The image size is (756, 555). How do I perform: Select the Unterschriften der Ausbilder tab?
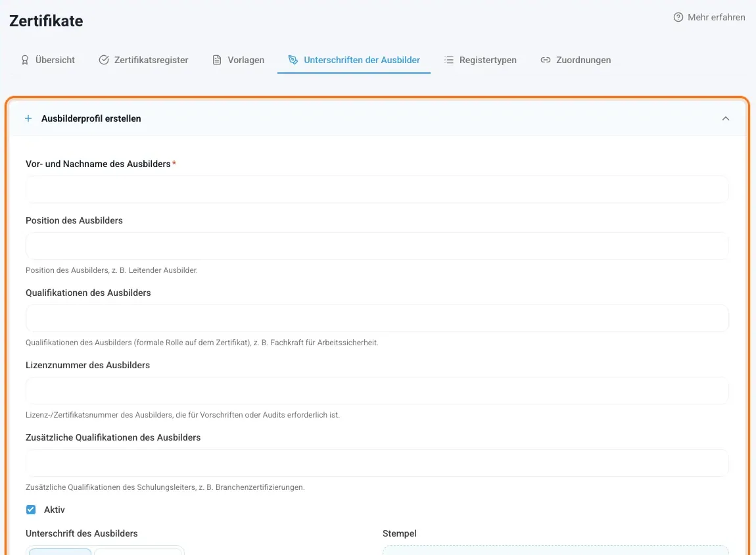pos(354,60)
